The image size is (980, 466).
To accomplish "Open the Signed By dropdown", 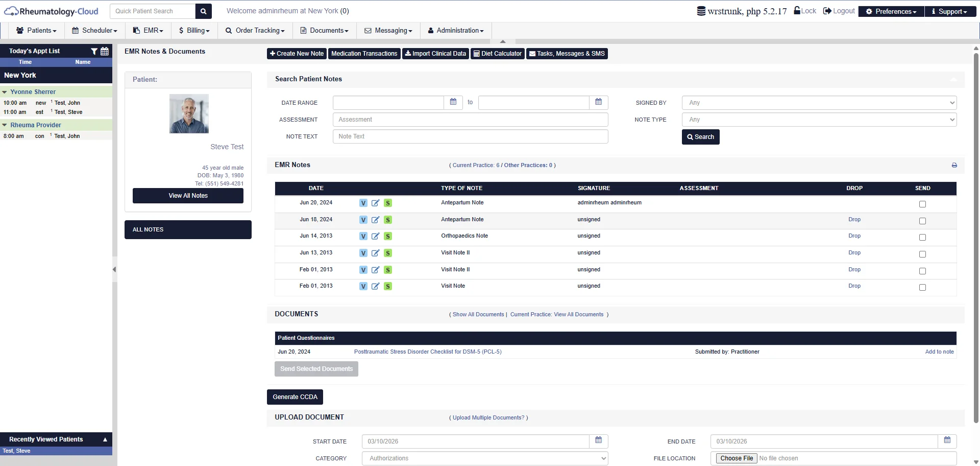I will click(x=819, y=103).
